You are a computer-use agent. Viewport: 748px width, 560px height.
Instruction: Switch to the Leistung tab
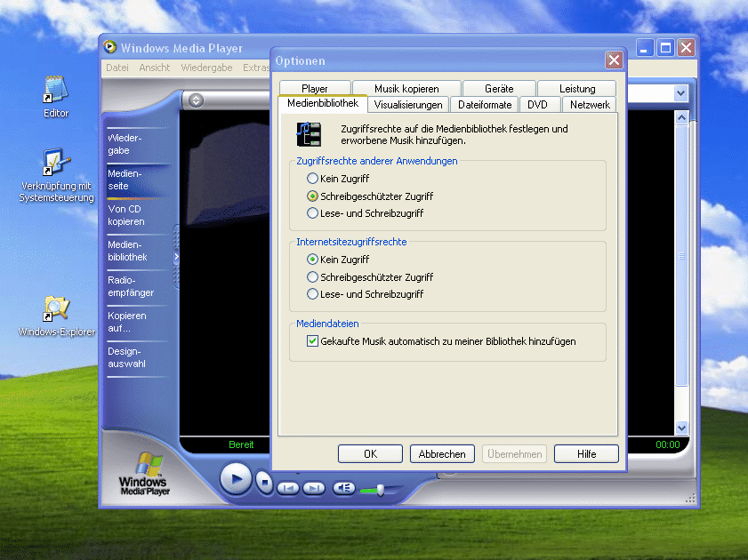(x=577, y=89)
